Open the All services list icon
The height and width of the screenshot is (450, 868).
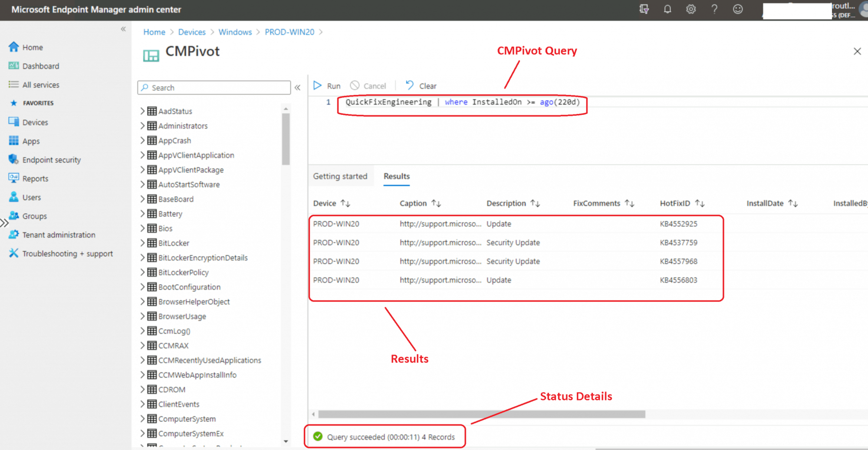[13, 85]
